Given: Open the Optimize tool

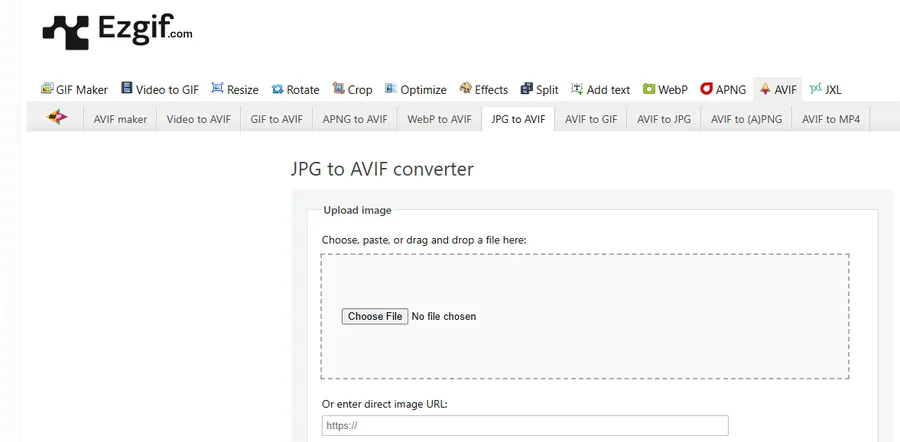Looking at the screenshot, I should [x=416, y=89].
